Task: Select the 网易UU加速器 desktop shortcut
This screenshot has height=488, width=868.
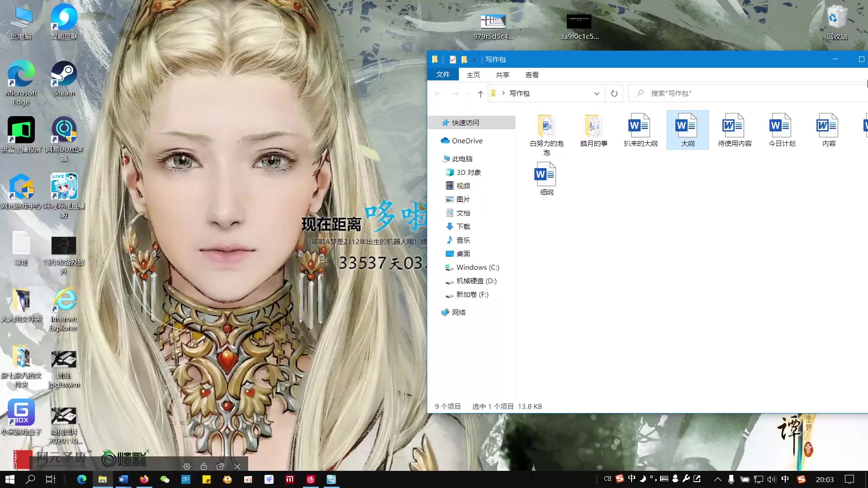Action: [x=64, y=139]
